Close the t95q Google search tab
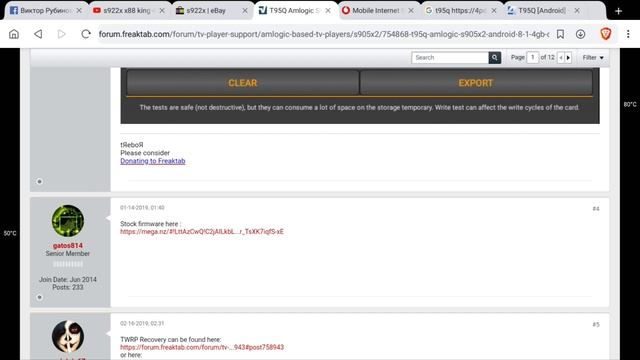The image size is (640, 360). pos(494,11)
